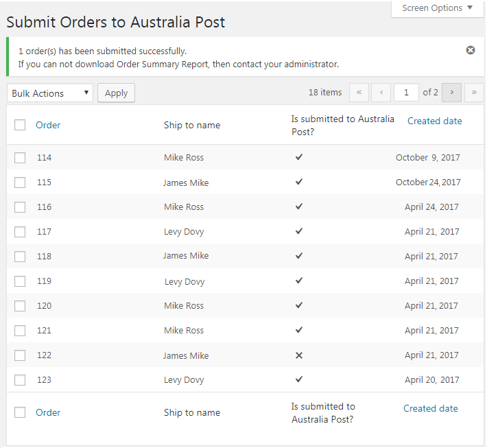
Task: Select the checkbox for order 121
Action: pos(20,331)
